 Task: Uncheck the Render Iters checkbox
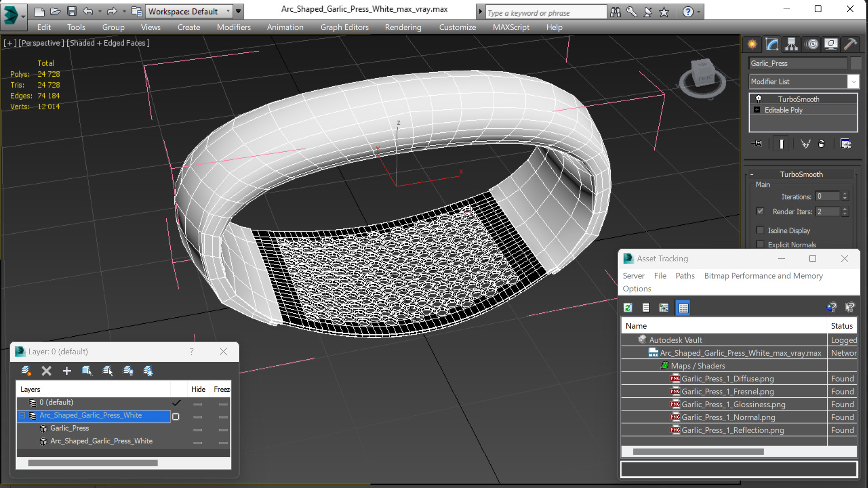[x=760, y=211]
